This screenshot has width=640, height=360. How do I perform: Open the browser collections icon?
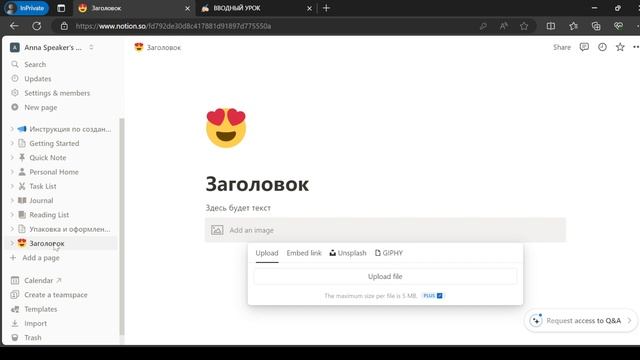[596, 26]
